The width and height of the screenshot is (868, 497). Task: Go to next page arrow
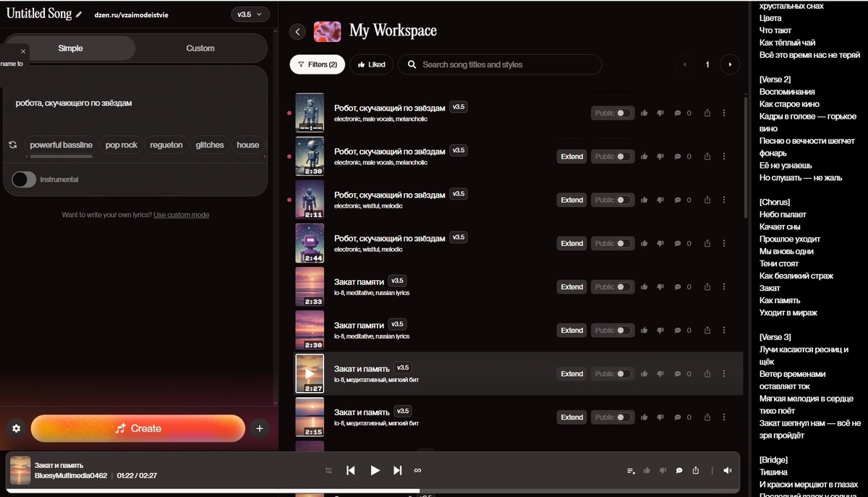(x=730, y=64)
